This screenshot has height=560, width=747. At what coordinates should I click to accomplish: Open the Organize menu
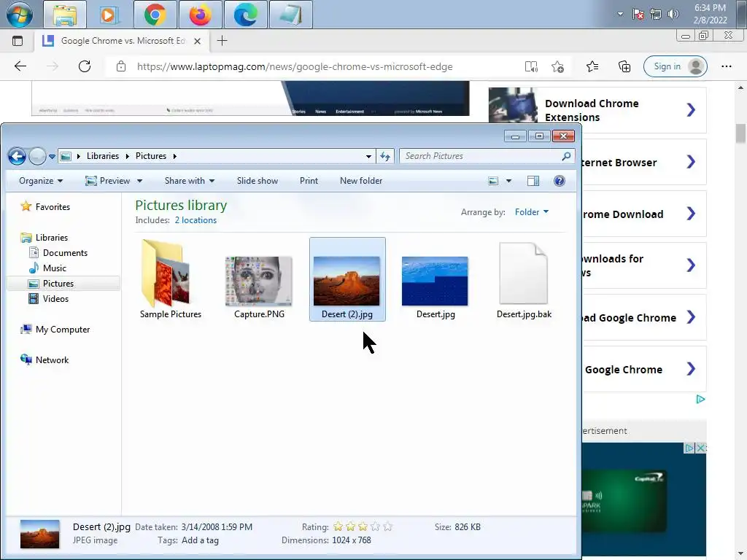(41, 181)
